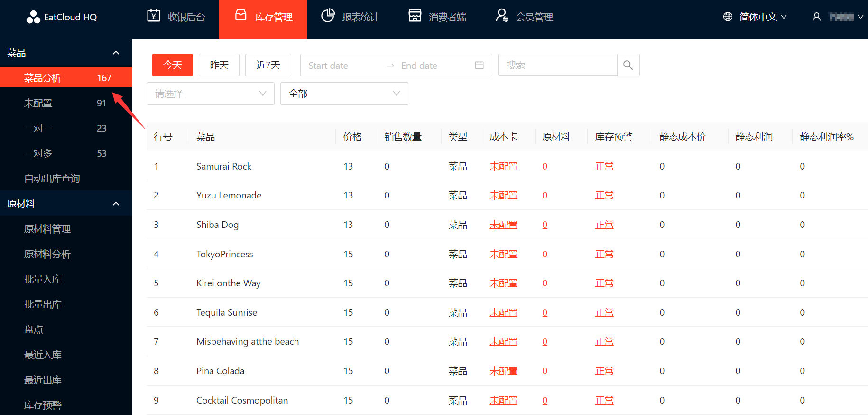Open 原材料管理 in the sidebar
Viewport: 868px width, 415px height.
[66, 229]
